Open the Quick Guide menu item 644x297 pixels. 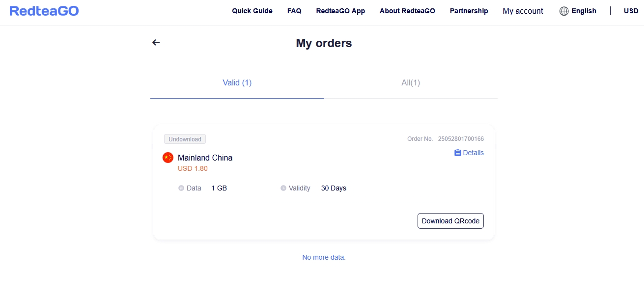point(252,11)
